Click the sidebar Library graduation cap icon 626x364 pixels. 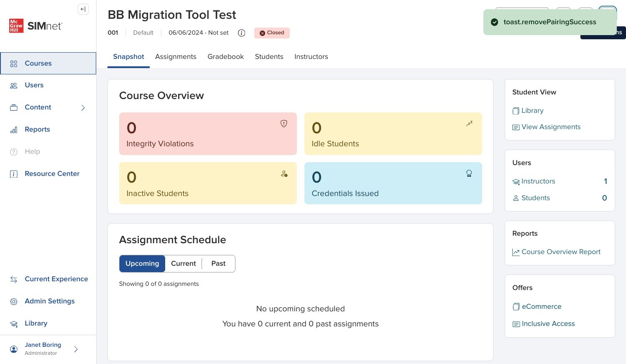point(14,323)
